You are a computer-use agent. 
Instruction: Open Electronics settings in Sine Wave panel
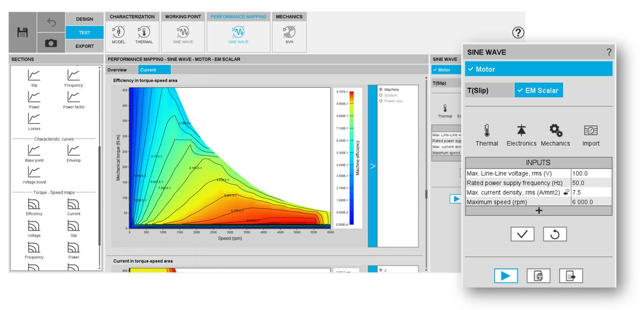521,136
